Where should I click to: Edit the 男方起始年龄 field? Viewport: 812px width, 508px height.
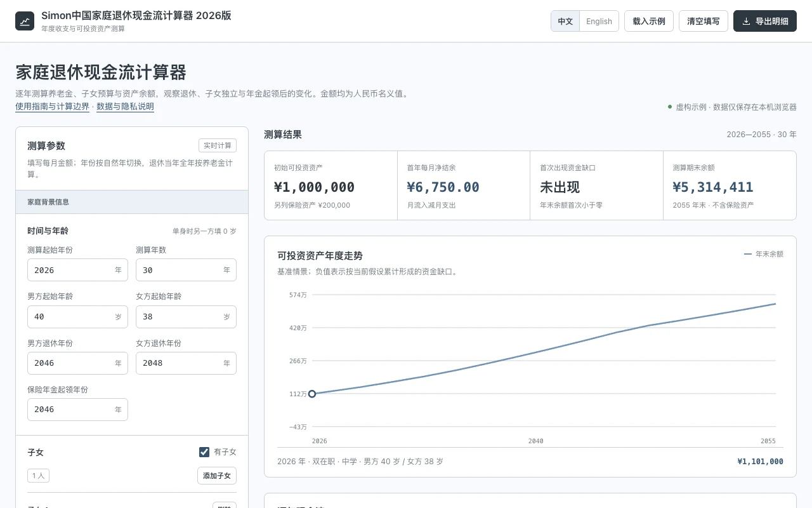[x=77, y=316]
